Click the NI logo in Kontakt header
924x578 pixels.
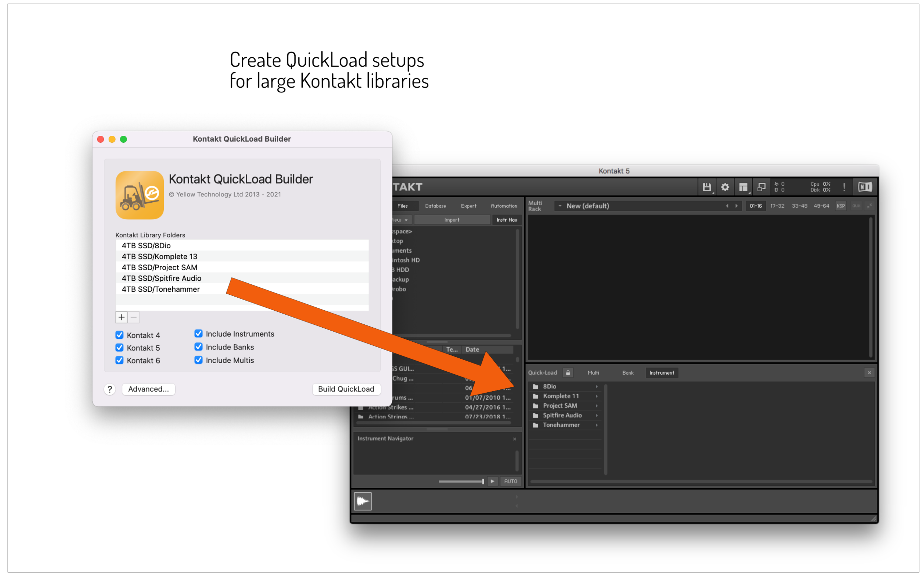(x=865, y=187)
